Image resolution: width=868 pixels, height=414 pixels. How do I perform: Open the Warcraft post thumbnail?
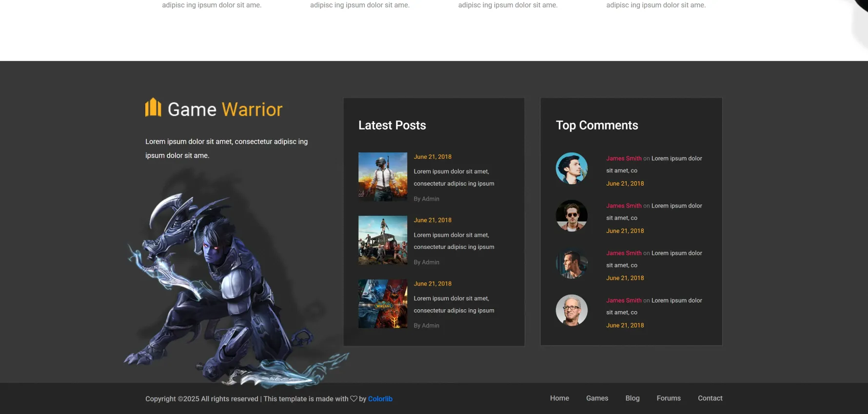(383, 303)
